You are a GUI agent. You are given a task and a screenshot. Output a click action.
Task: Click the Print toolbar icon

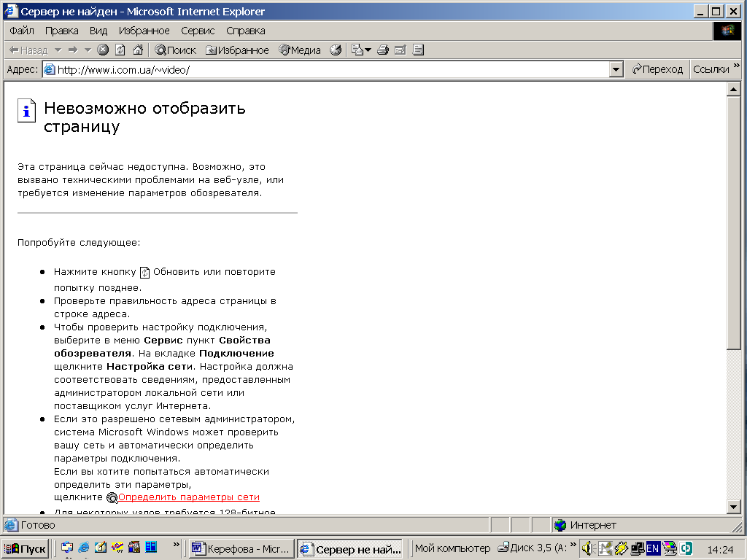pyautogui.click(x=383, y=50)
